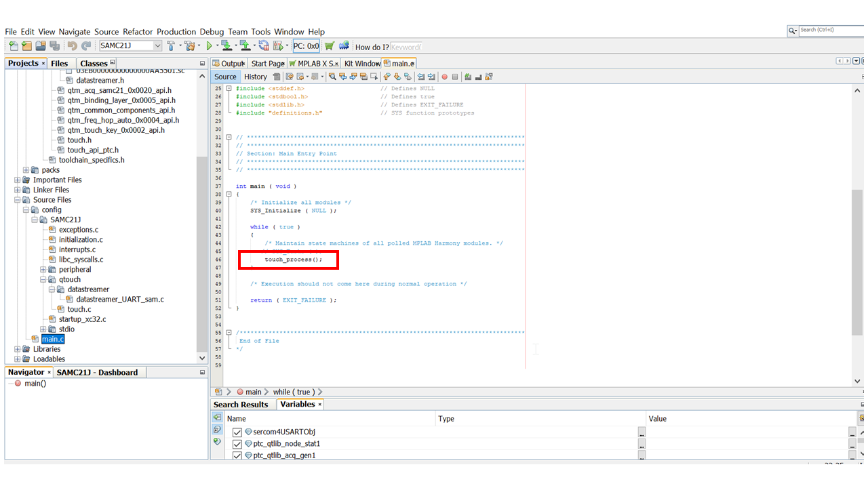This screenshot has height=488, width=868.
Task: Click the red start macro recording icon
Action: coord(445,77)
